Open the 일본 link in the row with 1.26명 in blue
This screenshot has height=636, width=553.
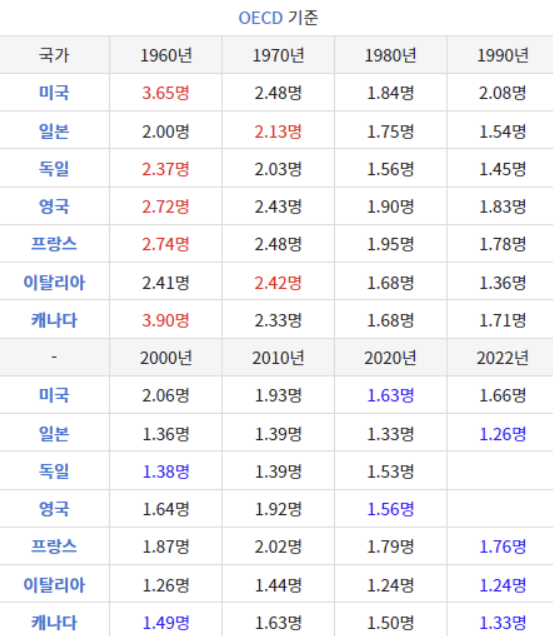54,433
